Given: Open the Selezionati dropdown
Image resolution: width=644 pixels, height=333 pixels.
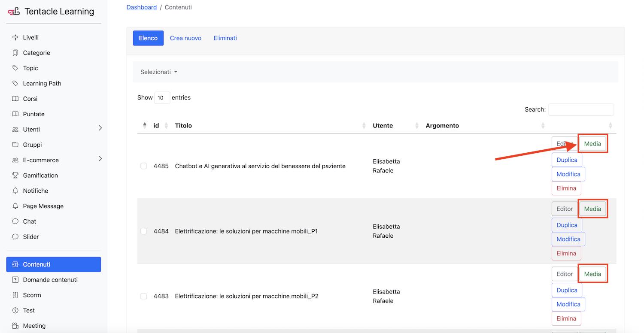Looking at the screenshot, I should [158, 72].
